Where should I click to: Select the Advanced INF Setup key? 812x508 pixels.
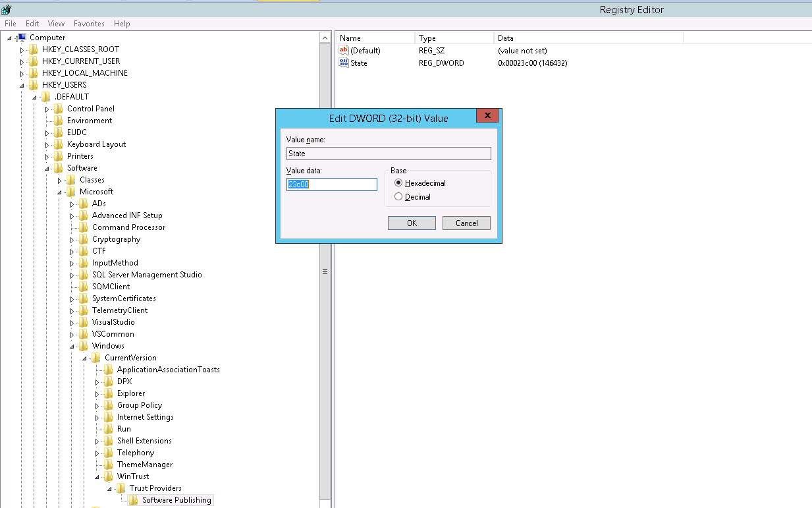pos(127,215)
